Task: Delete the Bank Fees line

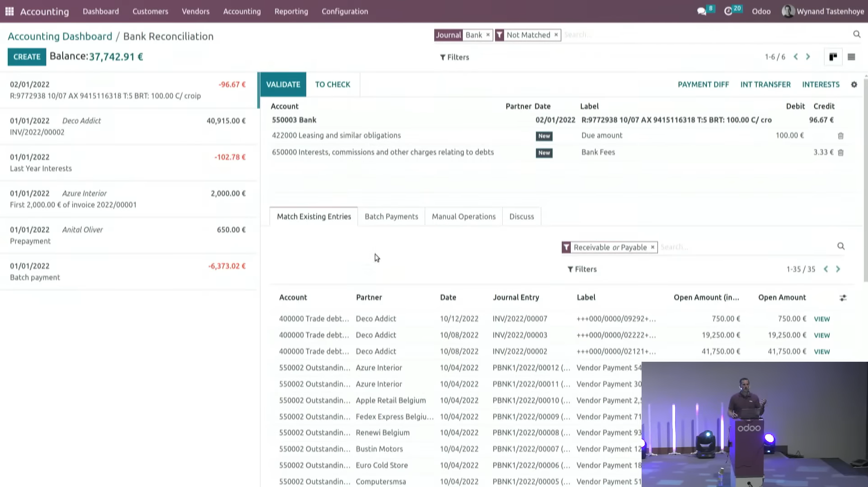Action: [841, 152]
